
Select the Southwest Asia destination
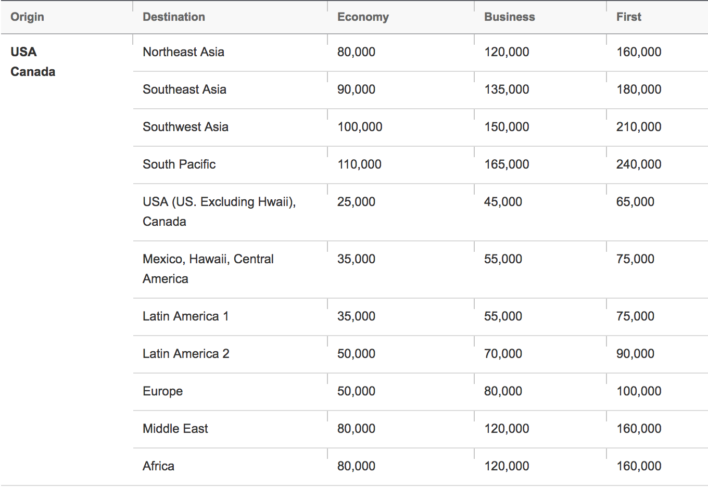186,127
